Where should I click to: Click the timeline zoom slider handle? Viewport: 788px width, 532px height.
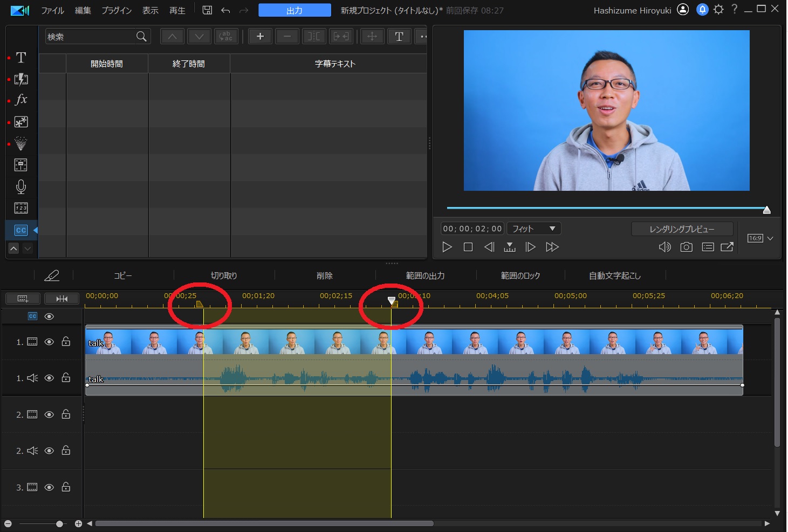coord(59,524)
